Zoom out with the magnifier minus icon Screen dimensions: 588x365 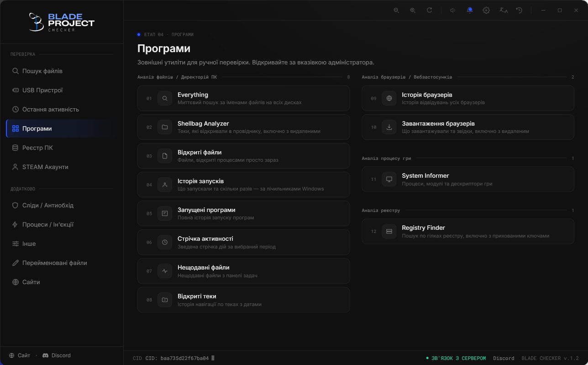tap(396, 10)
